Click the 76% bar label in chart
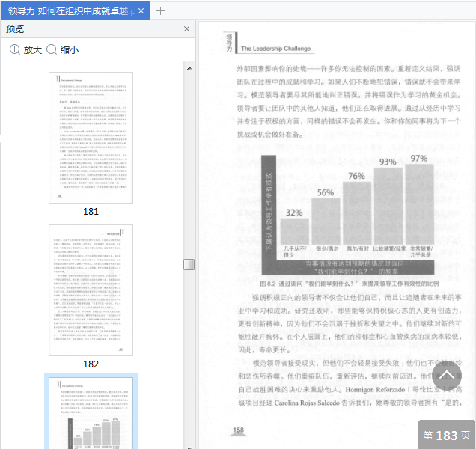This screenshot has width=476, height=449. (356, 176)
